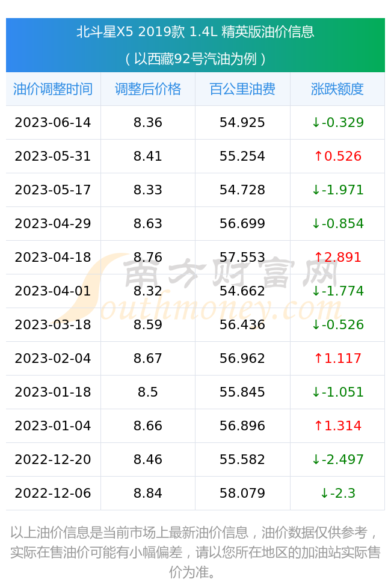
Task: Click price 8.46 in the 2022-12-20 row
Action: pos(148,460)
